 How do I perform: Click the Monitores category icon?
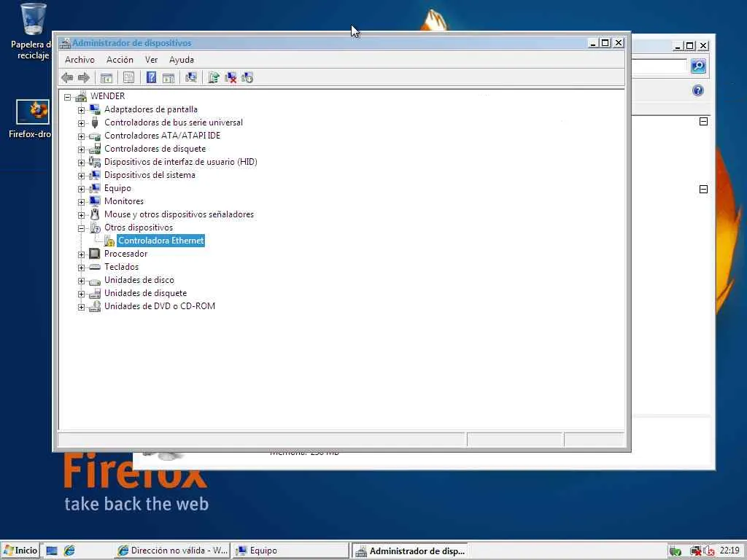pyautogui.click(x=95, y=201)
